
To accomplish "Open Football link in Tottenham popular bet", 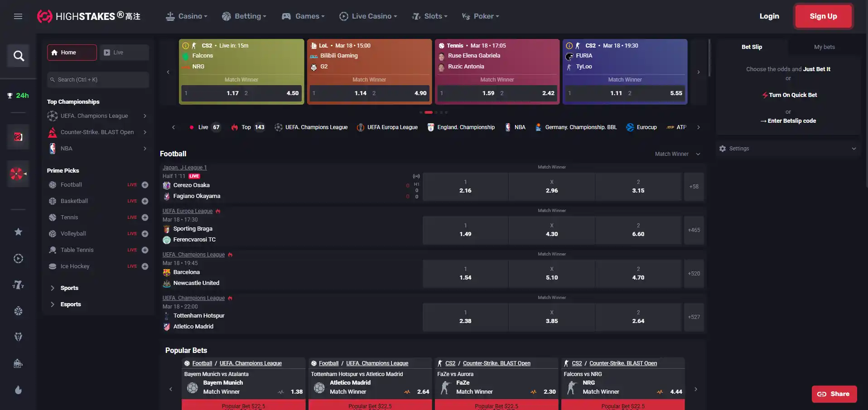I will [x=329, y=363].
